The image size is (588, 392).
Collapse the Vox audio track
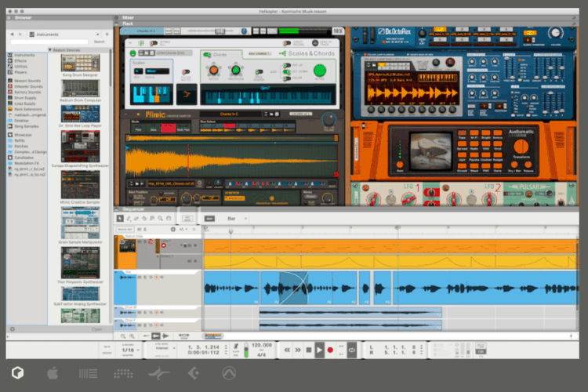pyautogui.click(x=116, y=272)
